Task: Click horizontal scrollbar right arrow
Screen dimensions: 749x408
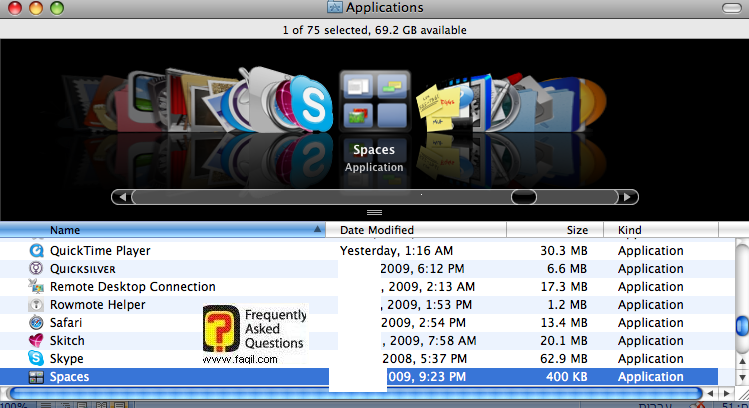Action: 727,394
